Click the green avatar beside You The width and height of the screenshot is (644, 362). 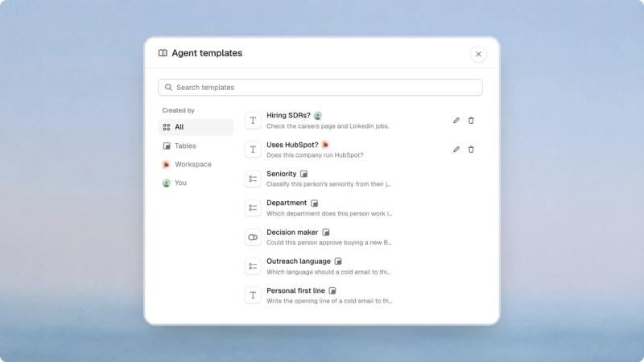[167, 183]
